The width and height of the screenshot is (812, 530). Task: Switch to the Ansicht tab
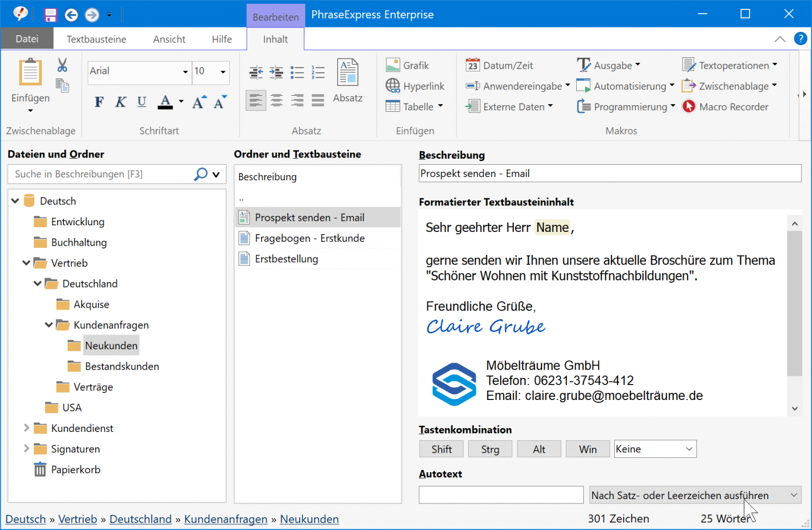pos(169,39)
